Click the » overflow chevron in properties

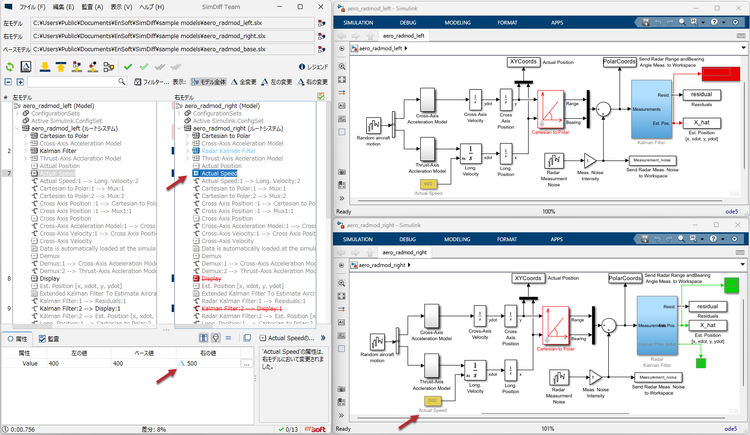click(323, 338)
